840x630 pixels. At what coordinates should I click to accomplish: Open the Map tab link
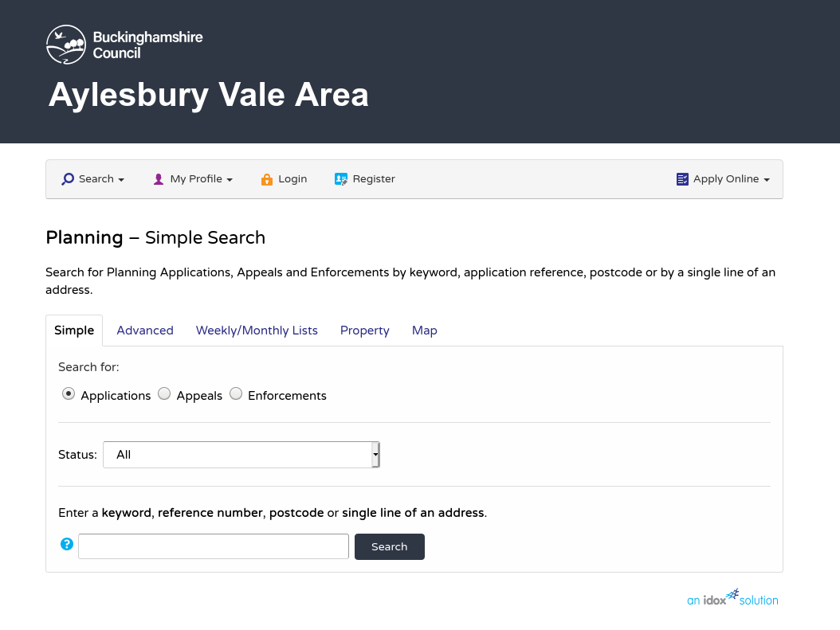pyautogui.click(x=424, y=331)
